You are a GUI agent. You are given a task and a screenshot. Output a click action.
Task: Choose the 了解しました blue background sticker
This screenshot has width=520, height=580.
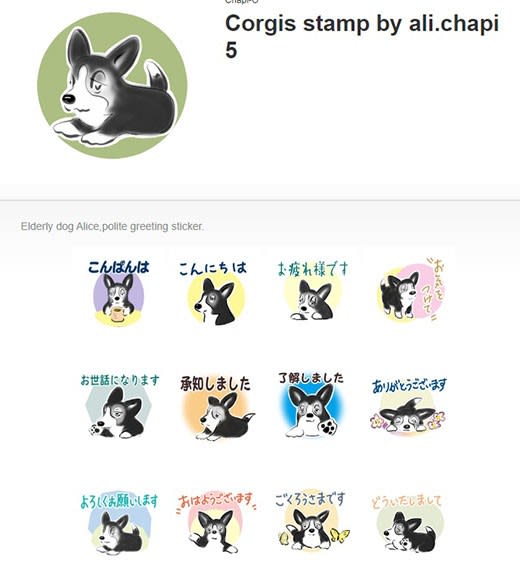(313, 405)
